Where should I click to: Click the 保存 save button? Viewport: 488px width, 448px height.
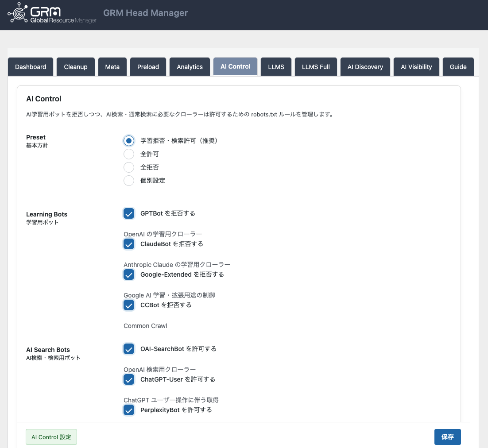click(x=448, y=437)
